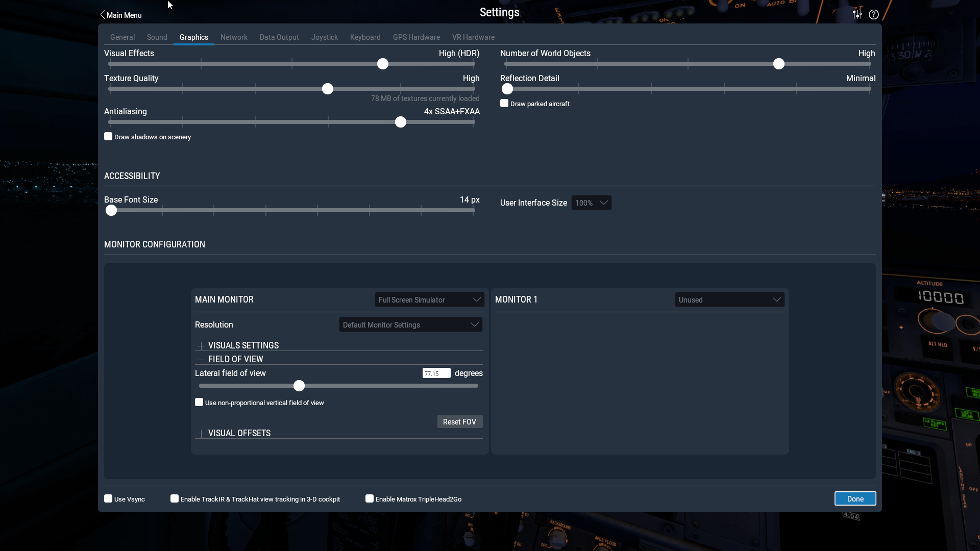
Task: Collapse the Field of View section
Action: tap(201, 360)
